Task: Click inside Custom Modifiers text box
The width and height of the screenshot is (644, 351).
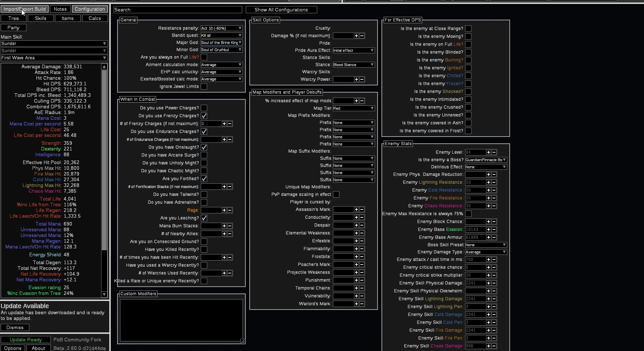Action: click(181, 320)
